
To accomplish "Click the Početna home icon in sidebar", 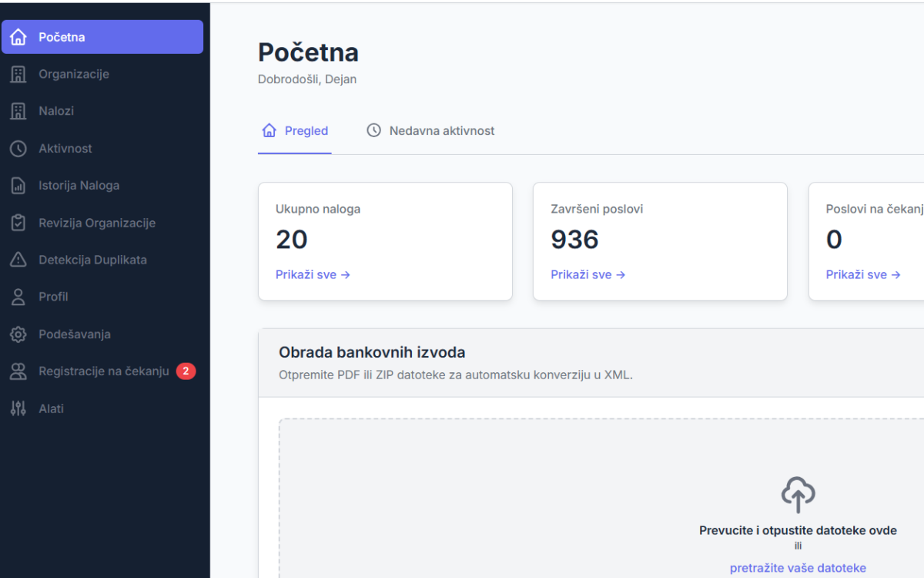I will tap(18, 37).
